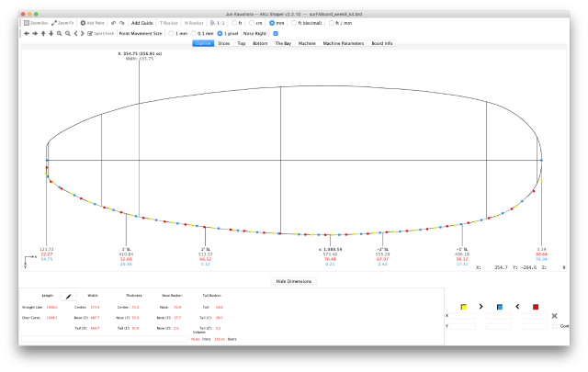Screen dimensions: 588x372
Task: Click the 2' SL dimension label
Action: point(206,249)
